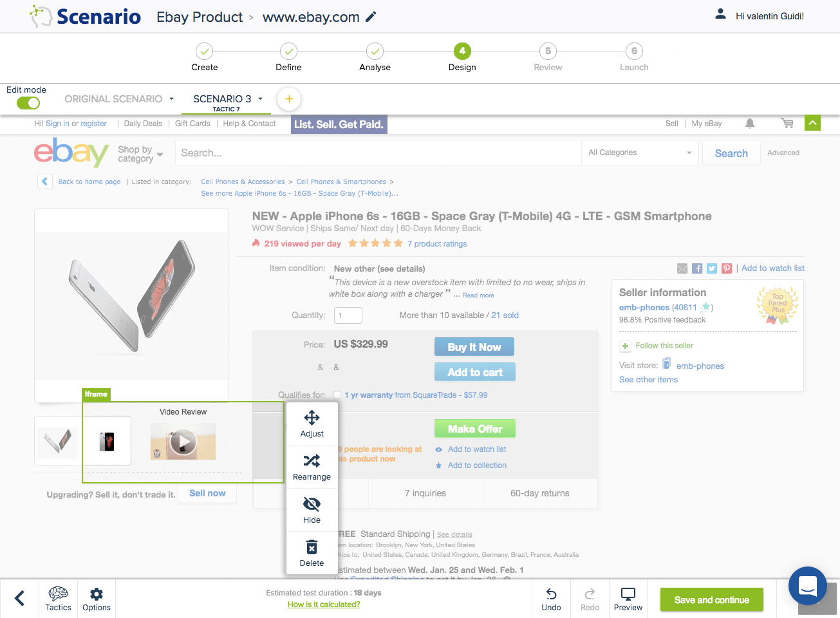
Task: Click the List. Sell. Get Paid. banner
Action: tap(339, 124)
